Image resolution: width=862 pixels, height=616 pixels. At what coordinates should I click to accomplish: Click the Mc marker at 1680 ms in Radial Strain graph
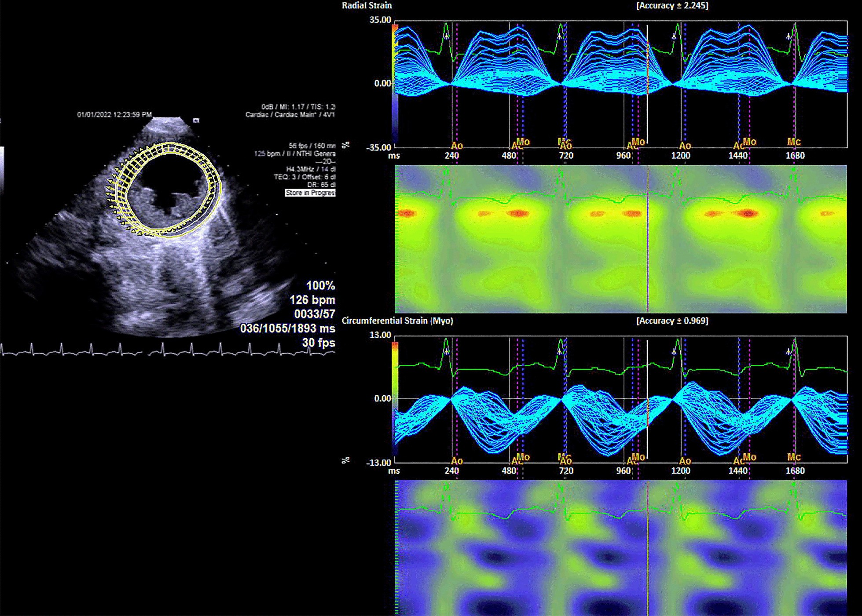click(x=794, y=142)
